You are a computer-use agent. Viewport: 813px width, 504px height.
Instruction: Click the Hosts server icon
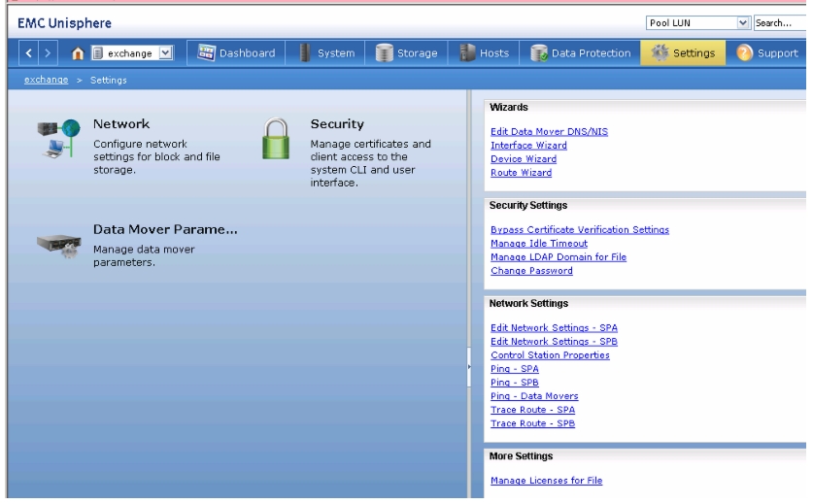pyautogui.click(x=467, y=52)
